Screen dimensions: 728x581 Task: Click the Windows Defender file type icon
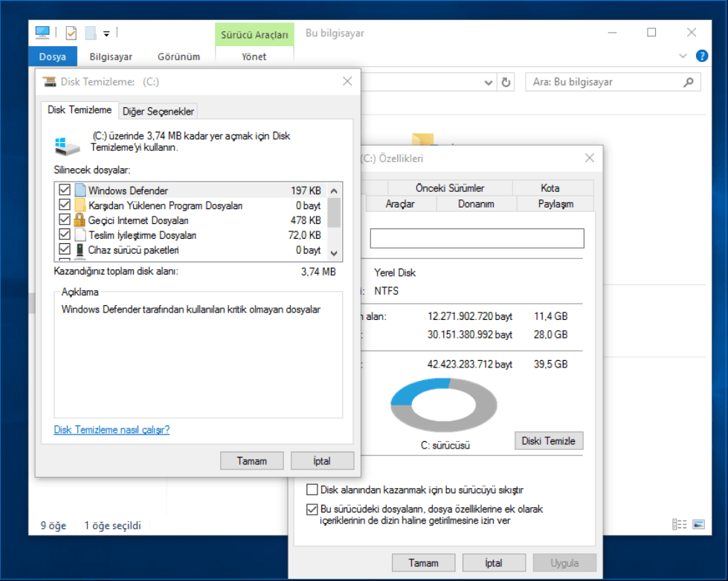point(80,190)
